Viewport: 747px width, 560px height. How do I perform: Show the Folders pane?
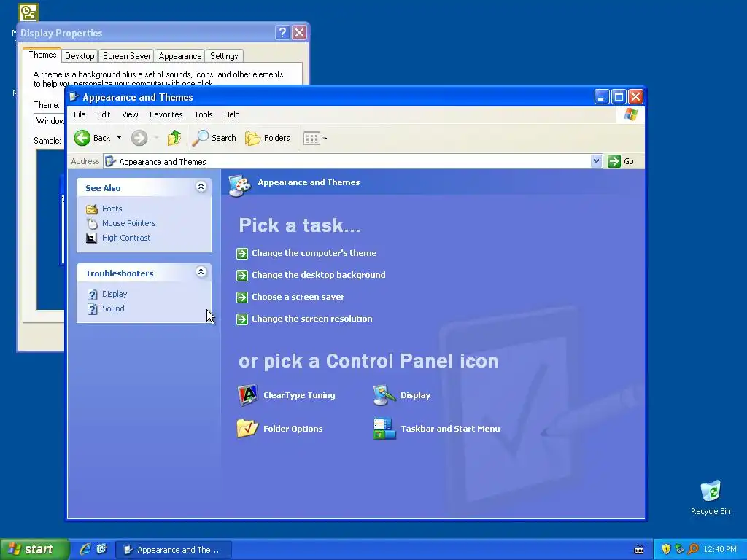(268, 138)
